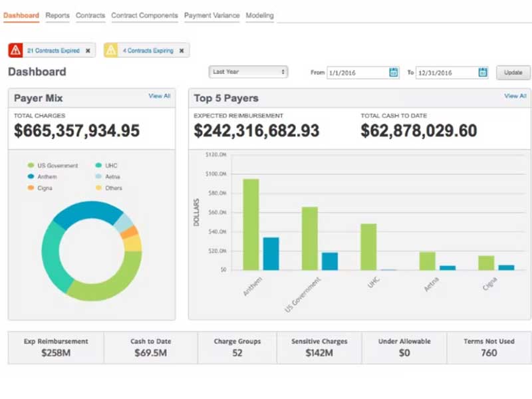Viewport: 532px width, 399px height.
Task: Open the Modeling tab
Action: [x=259, y=15]
